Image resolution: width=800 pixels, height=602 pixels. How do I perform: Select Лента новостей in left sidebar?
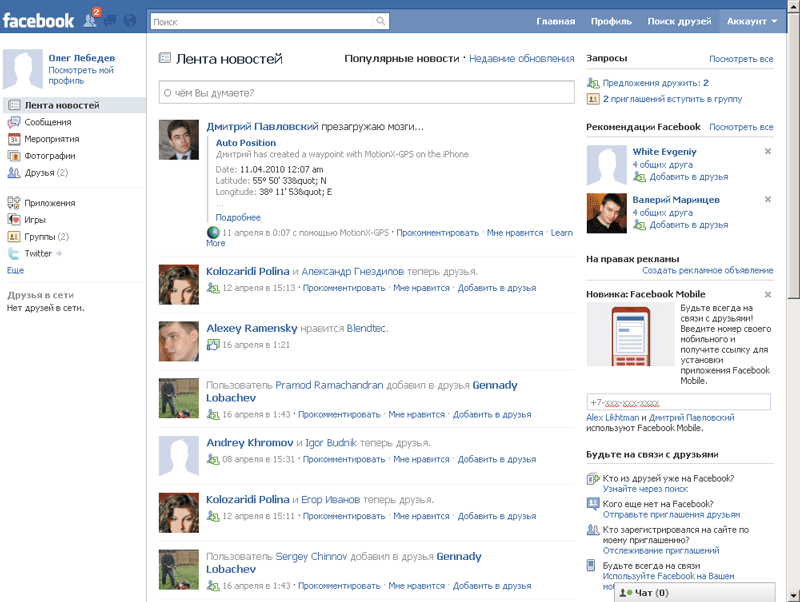tap(74, 105)
